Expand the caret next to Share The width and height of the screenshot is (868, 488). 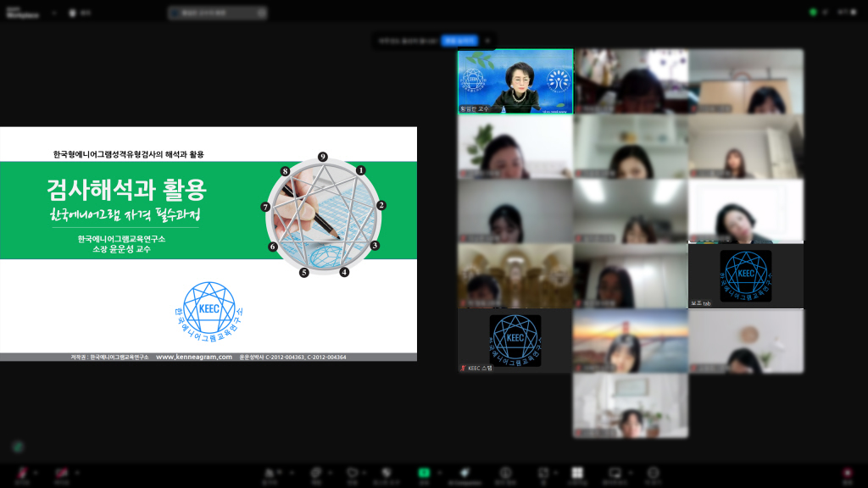click(x=439, y=473)
